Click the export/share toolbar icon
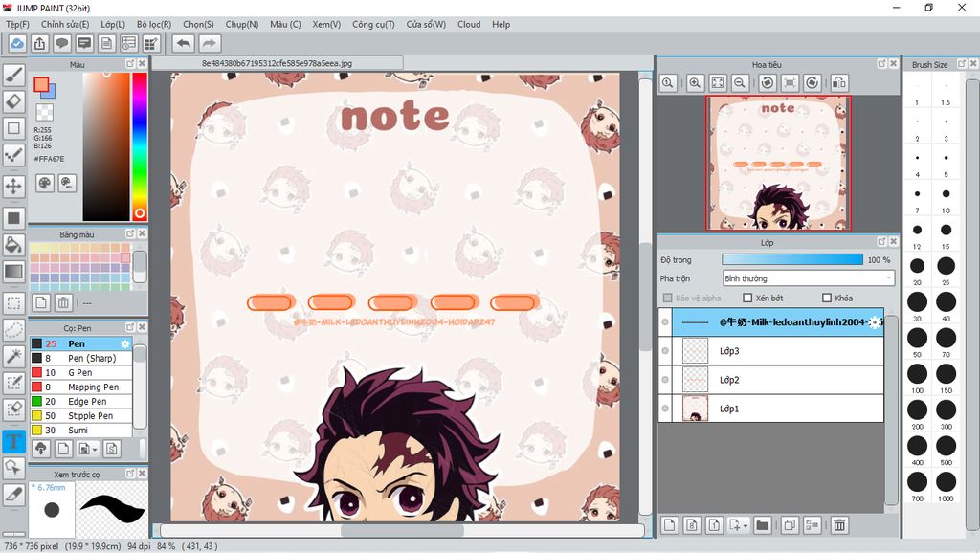This screenshot has height=553, width=980. 39,43
